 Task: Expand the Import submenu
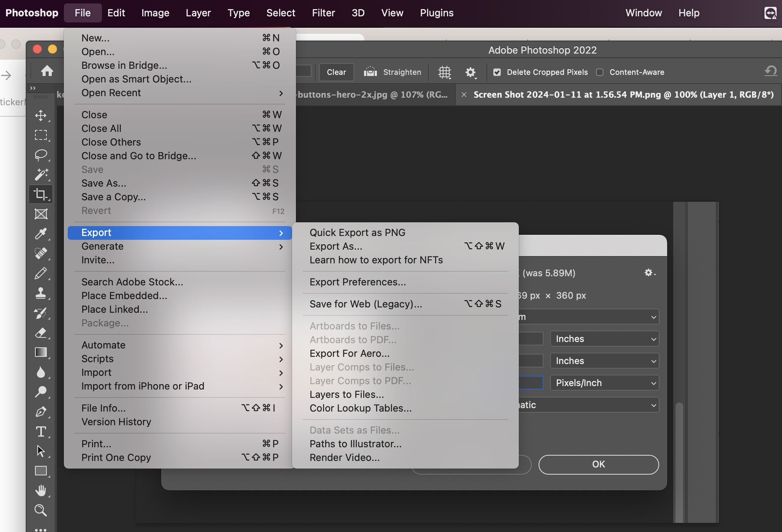(x=96, y=372)
